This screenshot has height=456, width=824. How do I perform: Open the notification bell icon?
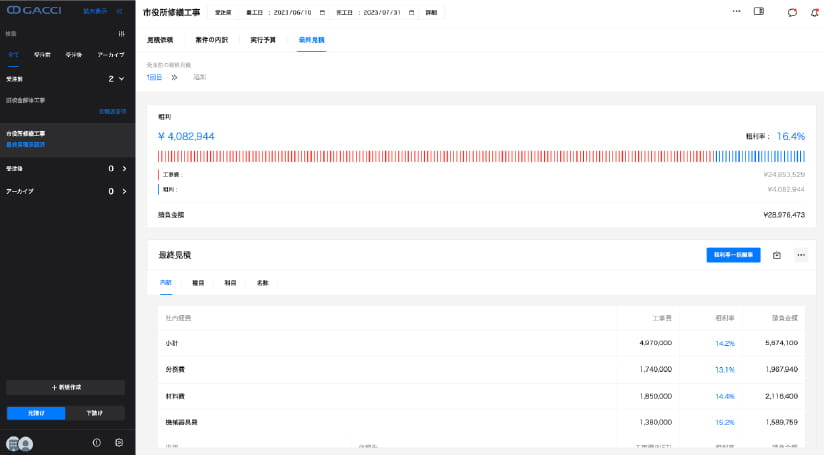814,12
